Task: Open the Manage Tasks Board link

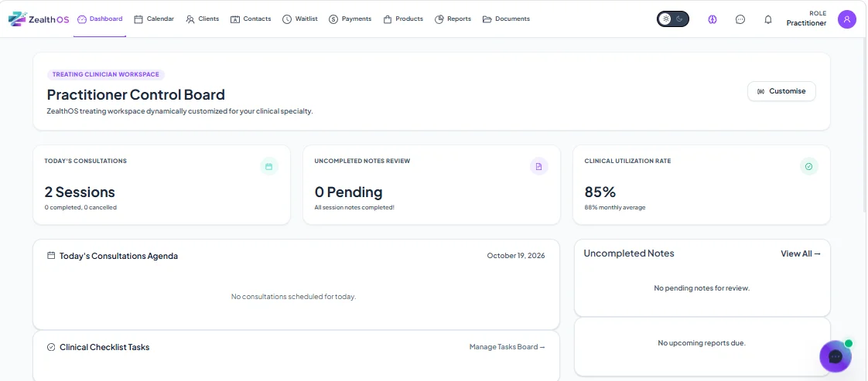Action: [507, 347]
